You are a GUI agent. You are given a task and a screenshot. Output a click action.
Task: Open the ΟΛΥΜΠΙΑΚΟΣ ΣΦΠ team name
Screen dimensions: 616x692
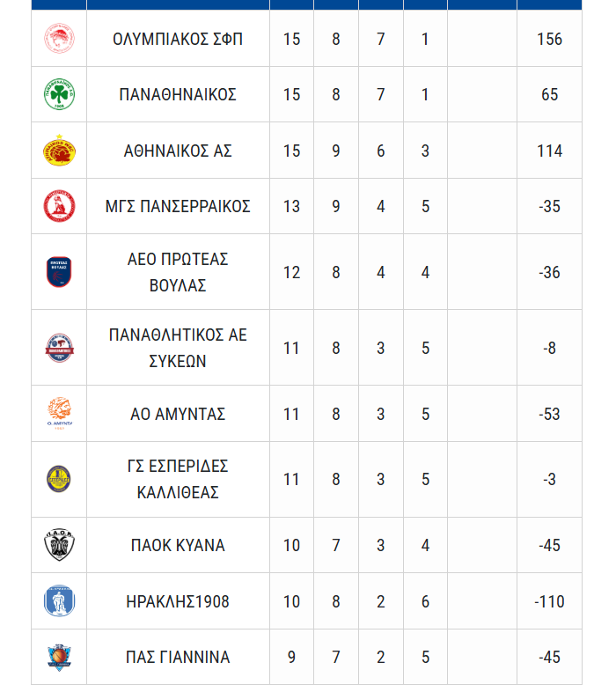coord(178,39)
